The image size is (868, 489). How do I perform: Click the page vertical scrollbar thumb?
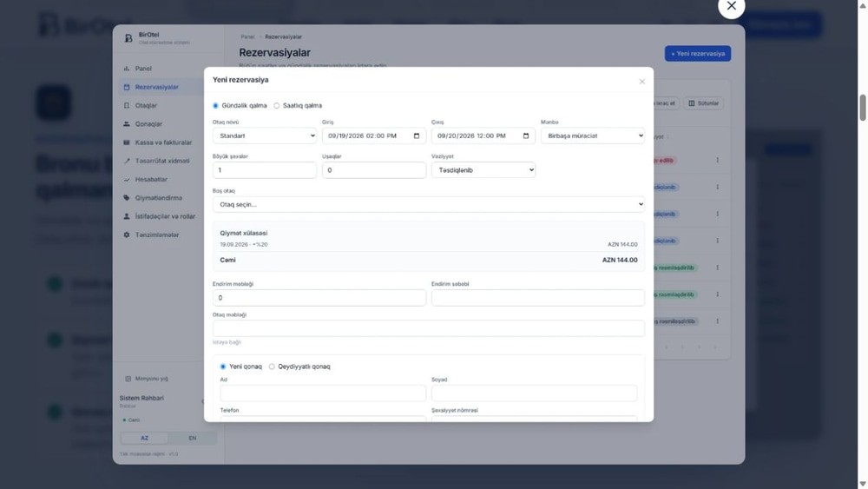pos(863,108)
